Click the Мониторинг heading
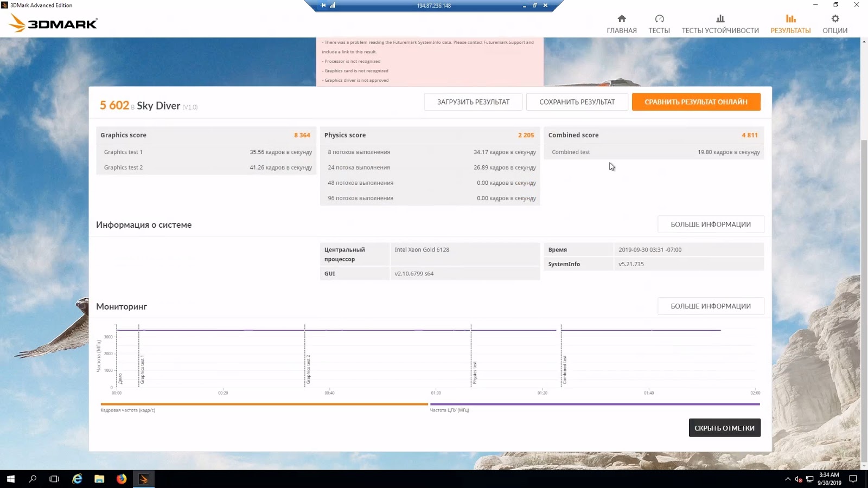This screenshot has width=868, height=488. tap(122, 306)
